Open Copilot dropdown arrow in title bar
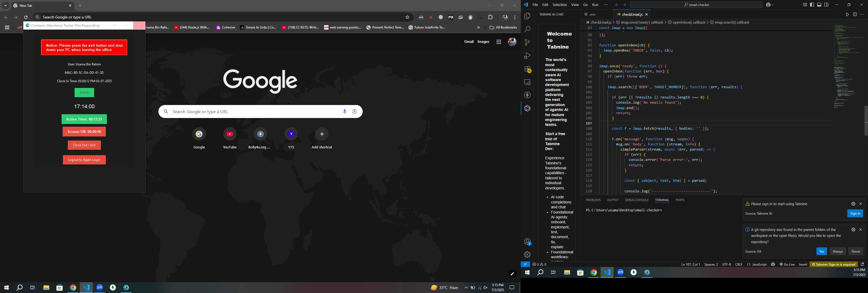This screenshot has height=293, width=868. coord(773,5)
